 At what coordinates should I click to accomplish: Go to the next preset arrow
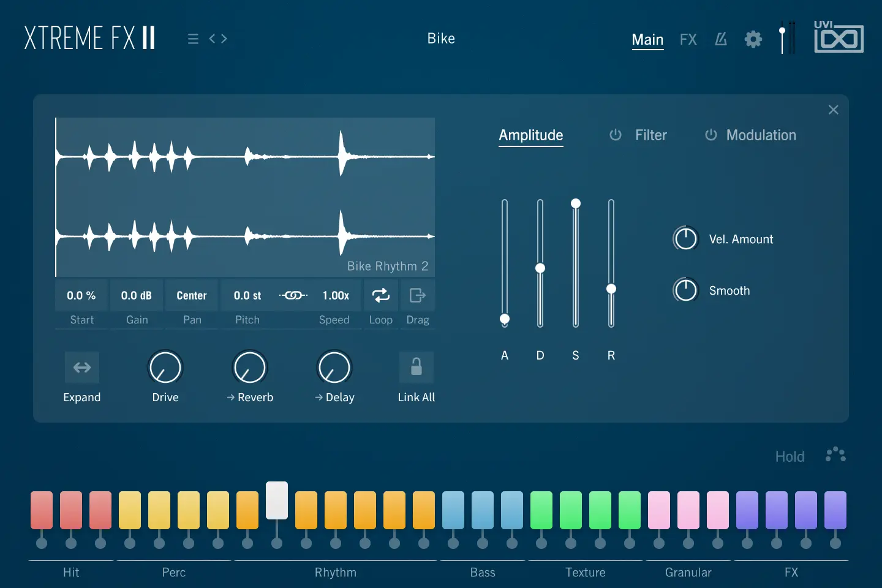[x=224, y=39]
